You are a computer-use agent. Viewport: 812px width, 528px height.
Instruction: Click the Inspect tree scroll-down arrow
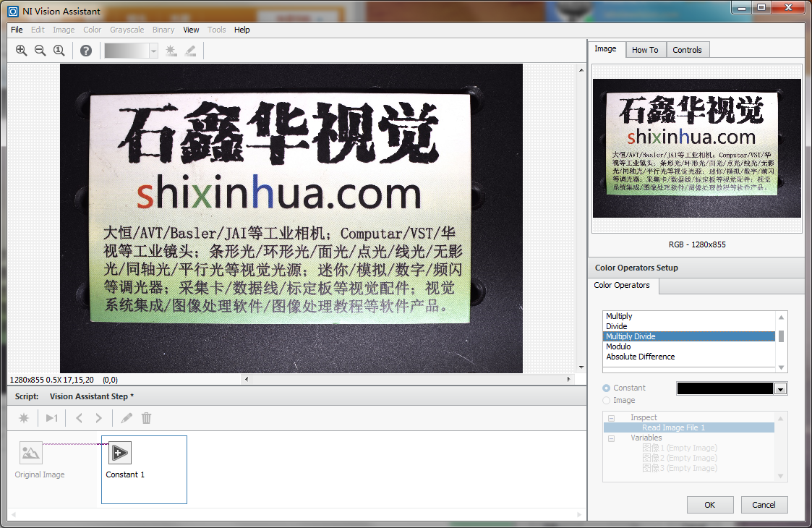pyautogui.click(x=781, y=476)
